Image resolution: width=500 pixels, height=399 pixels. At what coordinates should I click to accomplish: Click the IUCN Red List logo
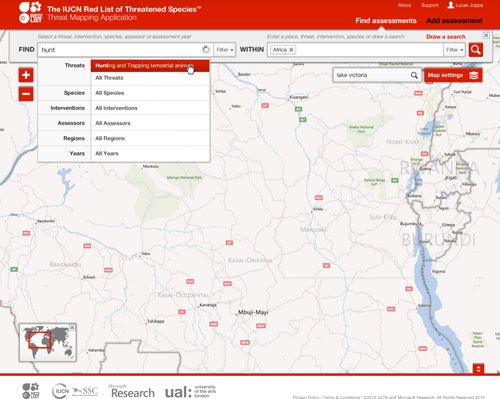(30, 13)
